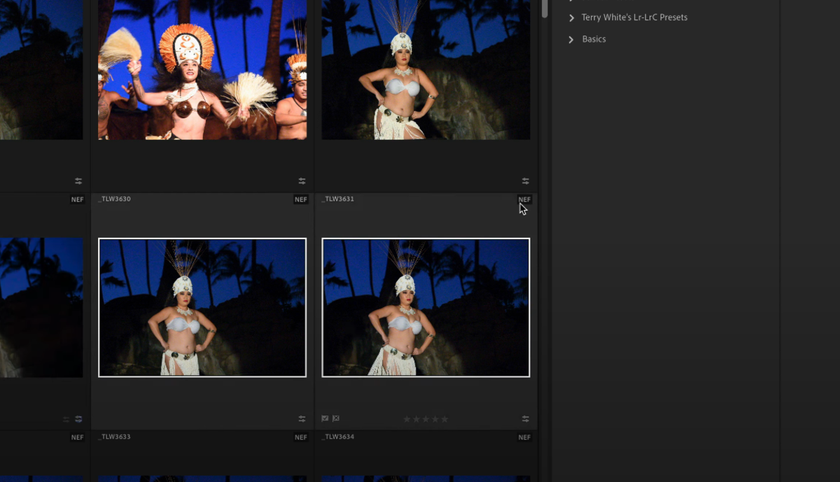
Task: Click the _TLW3633 filename label
Action: pyautogui.click(x=115, y=436)
